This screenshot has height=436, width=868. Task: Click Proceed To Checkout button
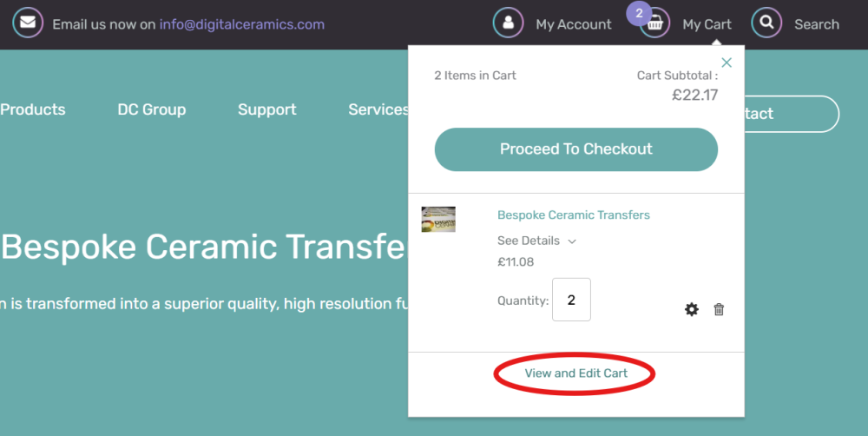point(576,149)
